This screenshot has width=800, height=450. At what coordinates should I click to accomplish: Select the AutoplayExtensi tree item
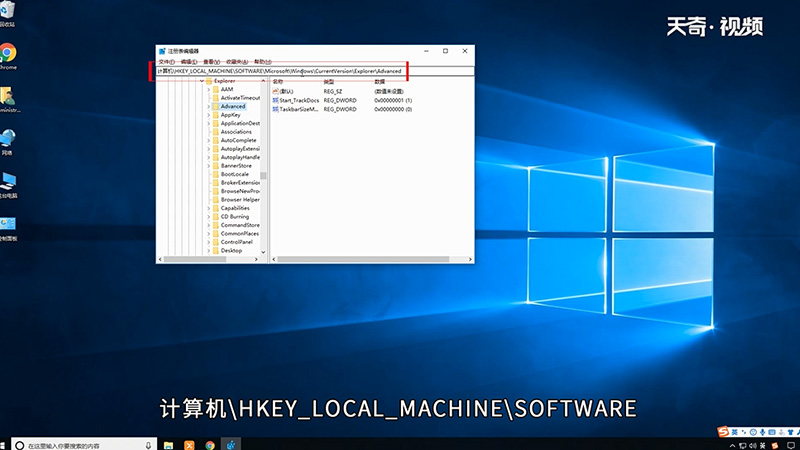click(x=240, y=149)
